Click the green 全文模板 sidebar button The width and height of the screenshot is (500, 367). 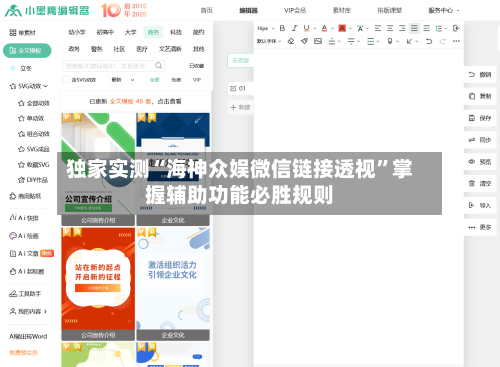[27, 50]
